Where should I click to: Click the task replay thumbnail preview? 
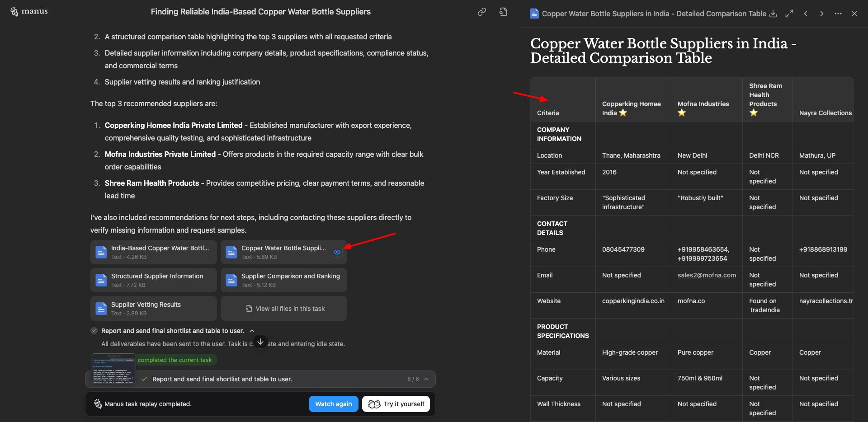(113, 369)
